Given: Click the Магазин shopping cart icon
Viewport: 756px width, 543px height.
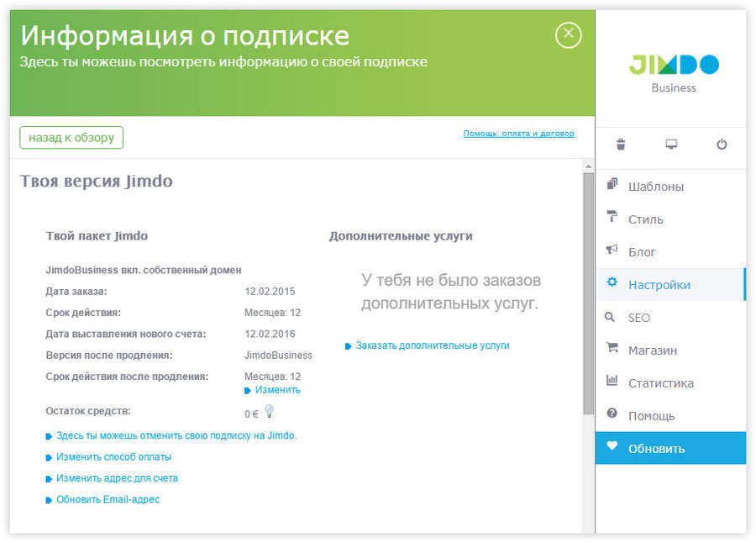Looking at the screenshot, I should (612, 347).
